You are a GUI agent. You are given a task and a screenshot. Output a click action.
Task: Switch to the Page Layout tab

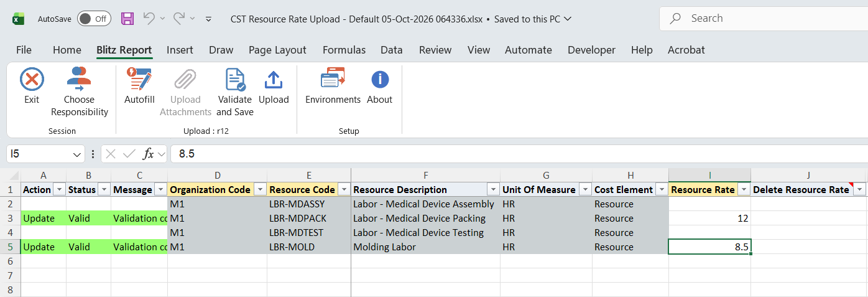[277, 50]
